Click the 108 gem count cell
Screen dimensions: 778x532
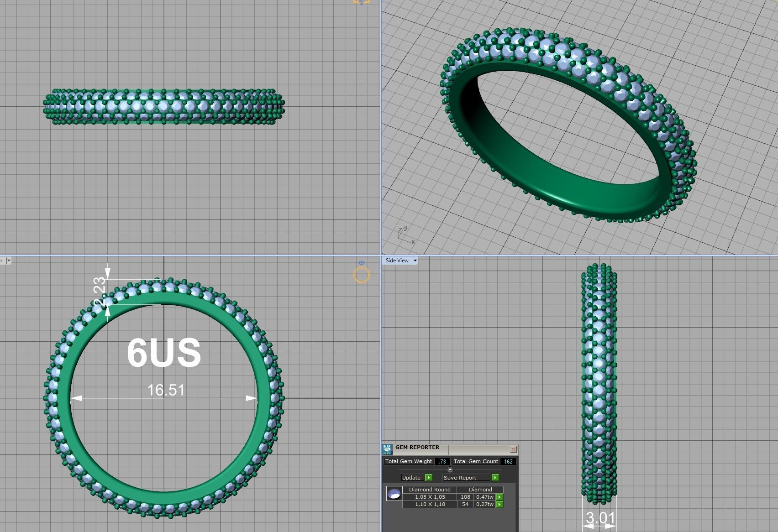pos(465,497)
